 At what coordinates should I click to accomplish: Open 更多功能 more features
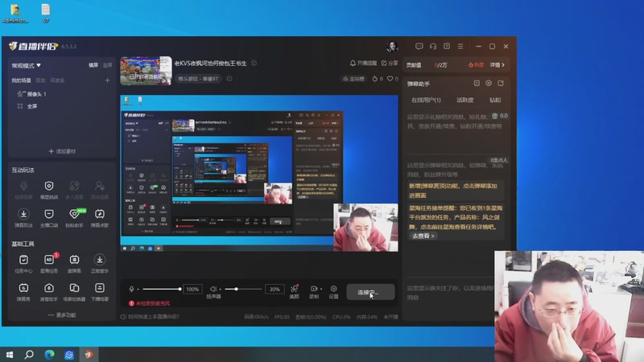62,315
